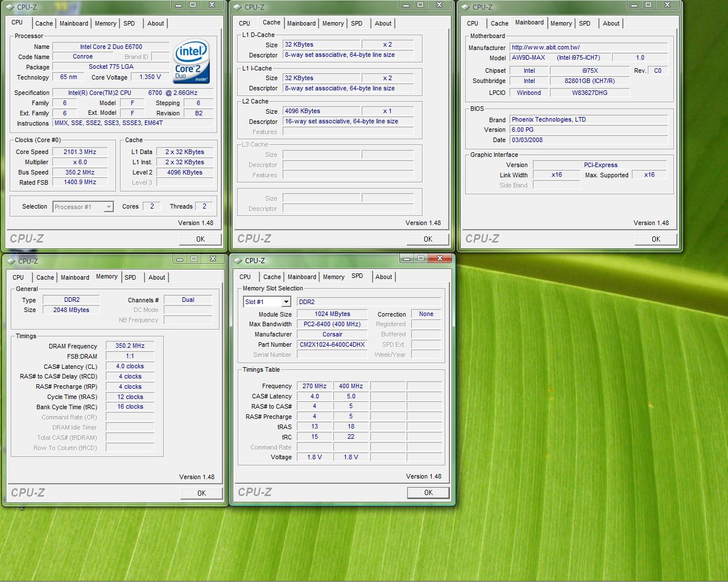
Task: Click the memory Size 2048 MBytes value
Action: tap(71, 310)
